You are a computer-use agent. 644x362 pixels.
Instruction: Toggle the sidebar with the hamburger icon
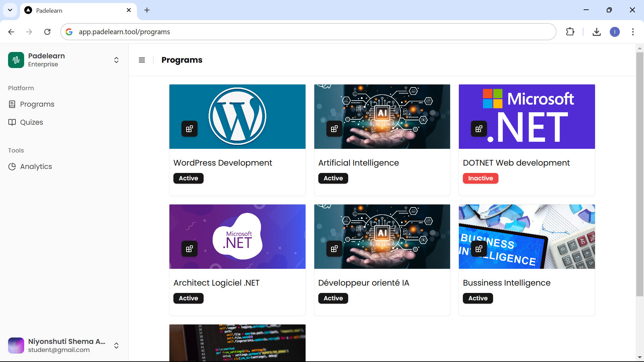pyautogui.click(x=142, y=60)
